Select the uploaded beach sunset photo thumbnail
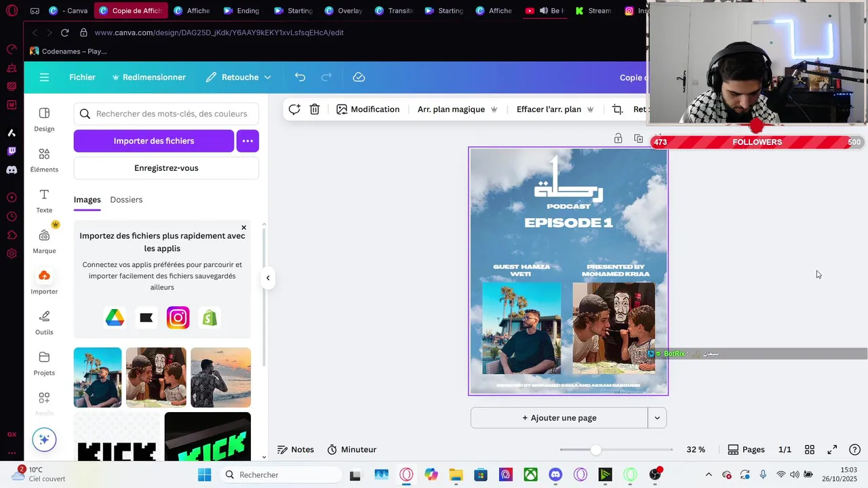 coord(220,378)
